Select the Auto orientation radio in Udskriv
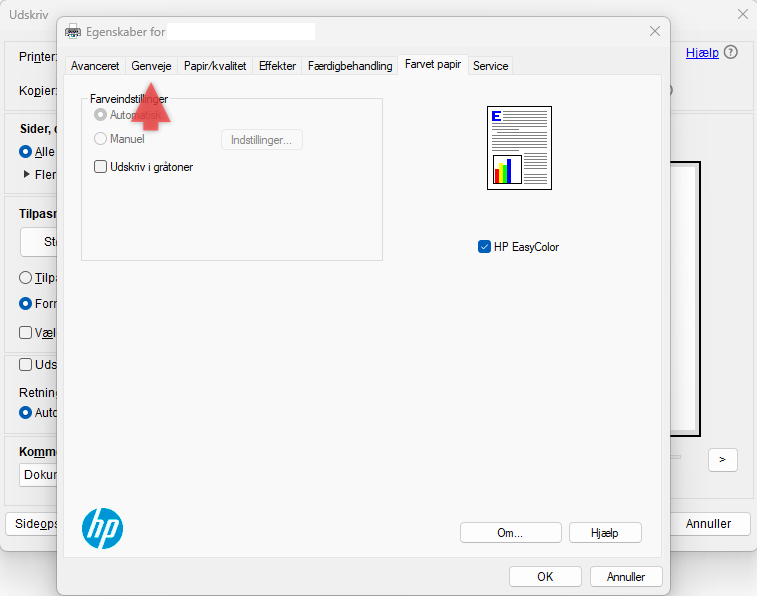757x596 pixels. click(x=26, y=413)
